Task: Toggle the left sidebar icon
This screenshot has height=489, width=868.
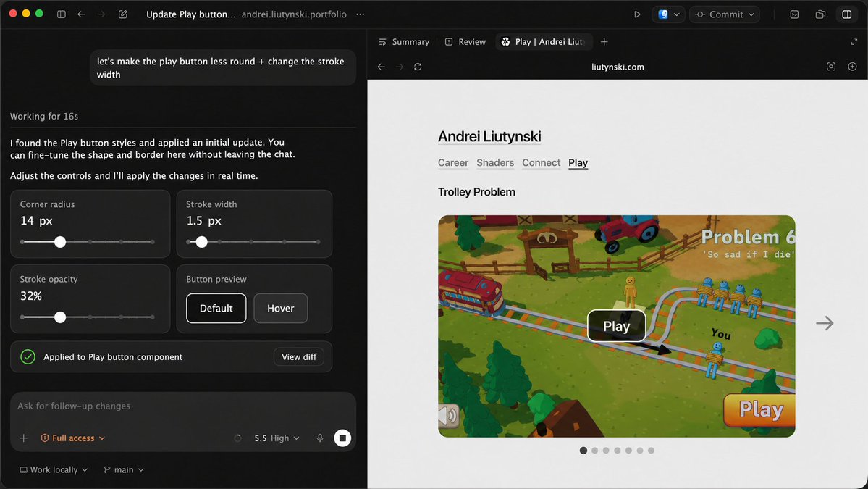Action: coord(62,14)
